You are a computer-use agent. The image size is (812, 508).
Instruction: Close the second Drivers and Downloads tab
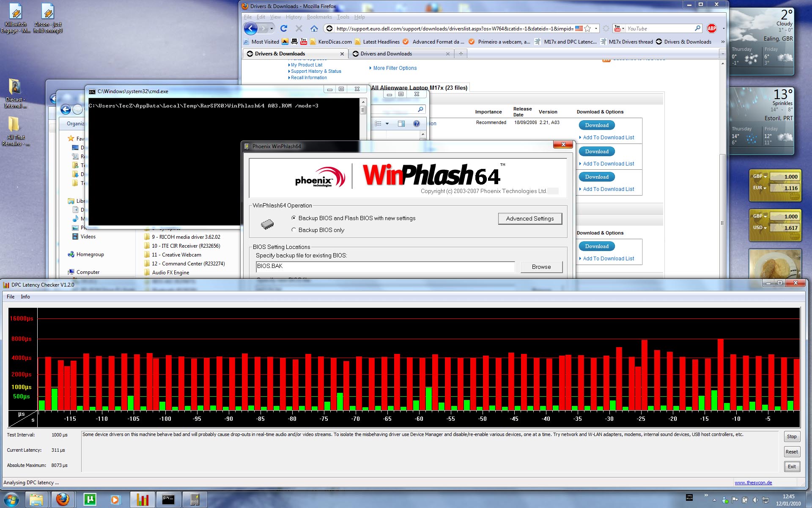[448, 54]
